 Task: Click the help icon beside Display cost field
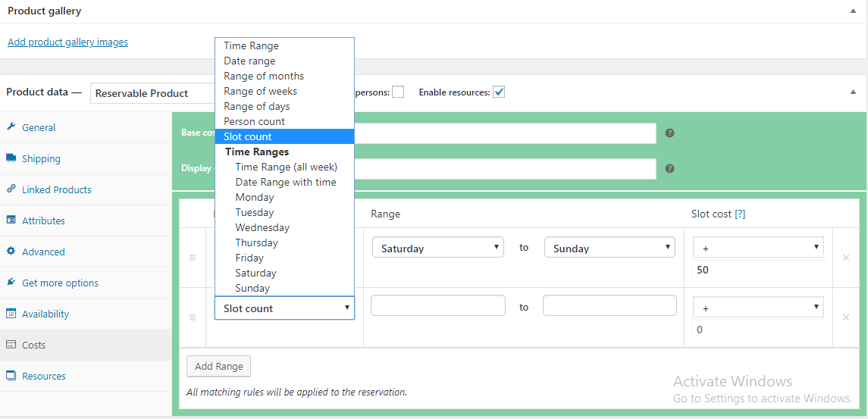[x=669, y=169]
